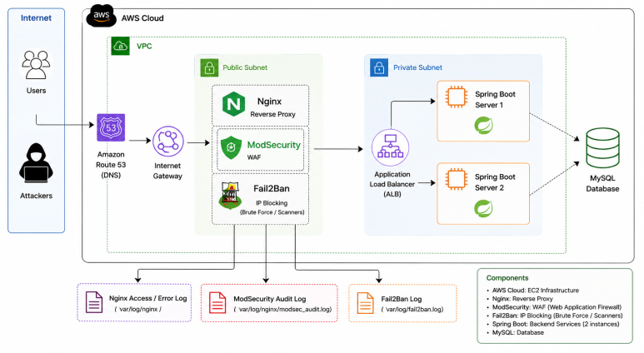Viewport: 644px width, 353px height.
Task: Select the Nginx title text
Action: click(269, 102)
